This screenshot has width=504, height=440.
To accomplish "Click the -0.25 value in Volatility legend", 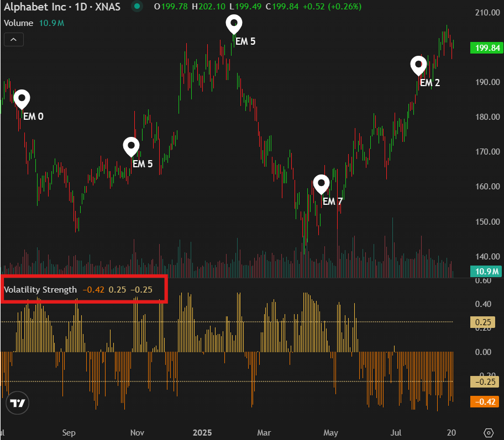I will point(141,290).
